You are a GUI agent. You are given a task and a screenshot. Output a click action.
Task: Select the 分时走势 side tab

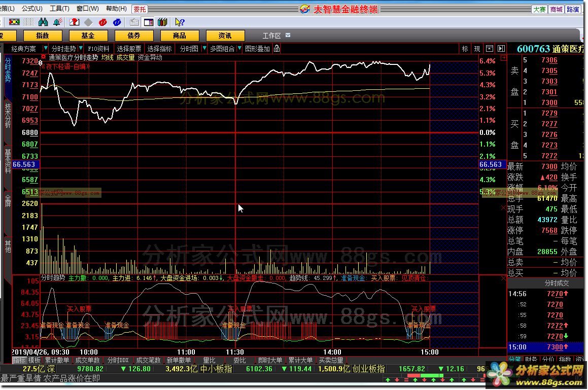tap(8, 70)
